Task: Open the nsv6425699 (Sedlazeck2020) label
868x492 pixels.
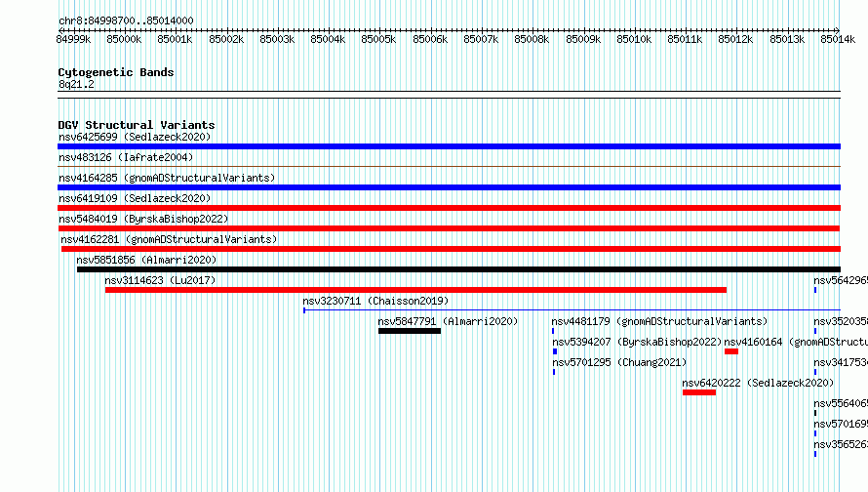Action: pyautogui.click(x=135, y=137)
